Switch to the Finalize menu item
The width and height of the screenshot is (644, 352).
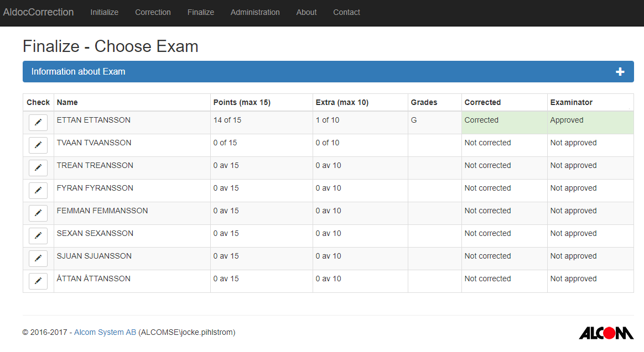click(x=200, y=12)
